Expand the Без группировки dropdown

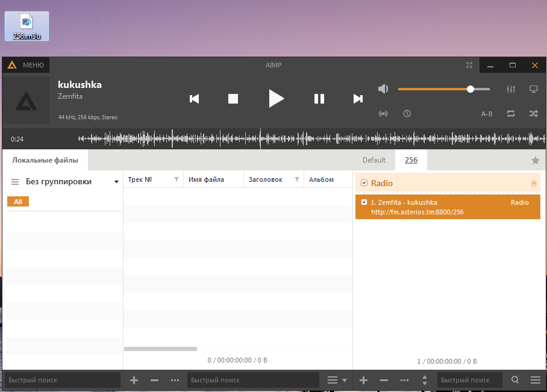click(x=116, y=182)
